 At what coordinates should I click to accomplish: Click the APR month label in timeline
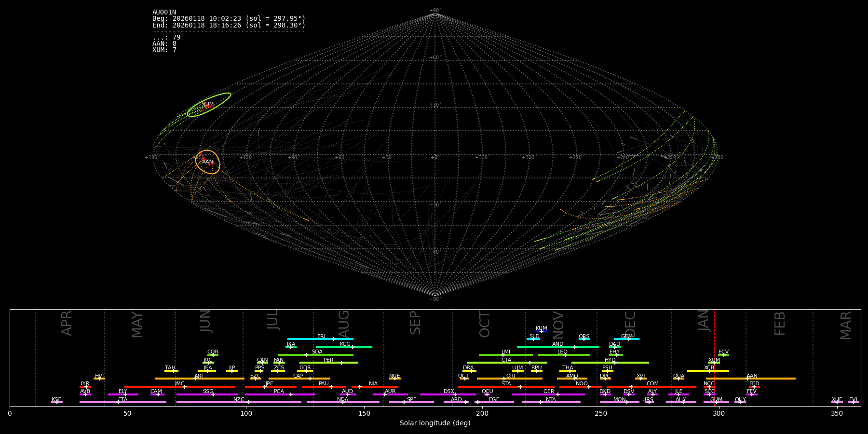[x=67, y=323]
